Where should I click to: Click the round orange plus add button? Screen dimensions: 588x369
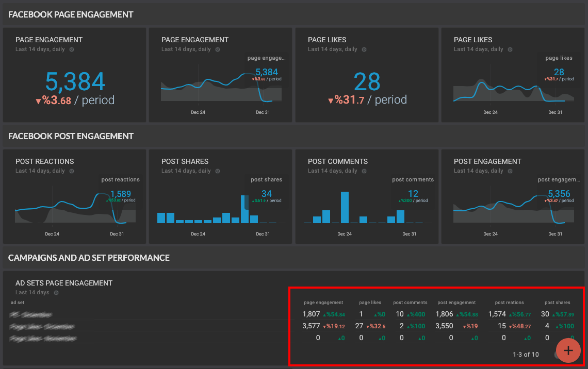568,350
